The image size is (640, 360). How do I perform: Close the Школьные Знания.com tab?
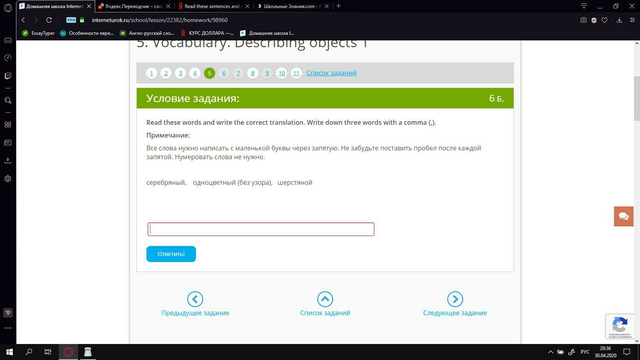point(326,6)
